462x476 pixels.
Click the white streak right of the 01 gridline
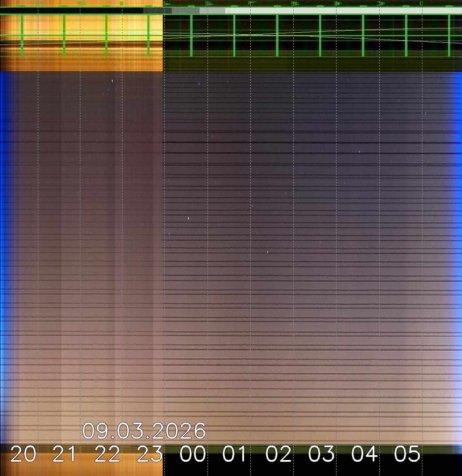pyautogui.click(x=267, y=252)
